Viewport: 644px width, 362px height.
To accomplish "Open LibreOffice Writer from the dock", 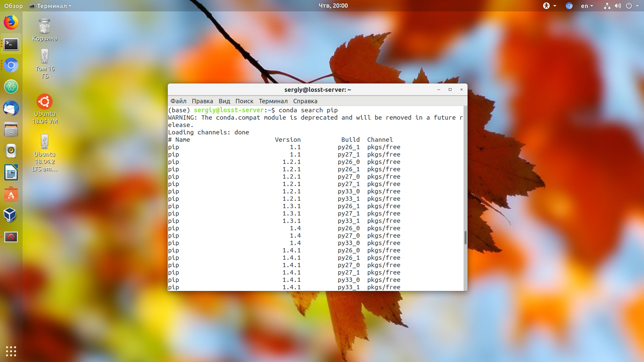I will click(x=11, y=173).
